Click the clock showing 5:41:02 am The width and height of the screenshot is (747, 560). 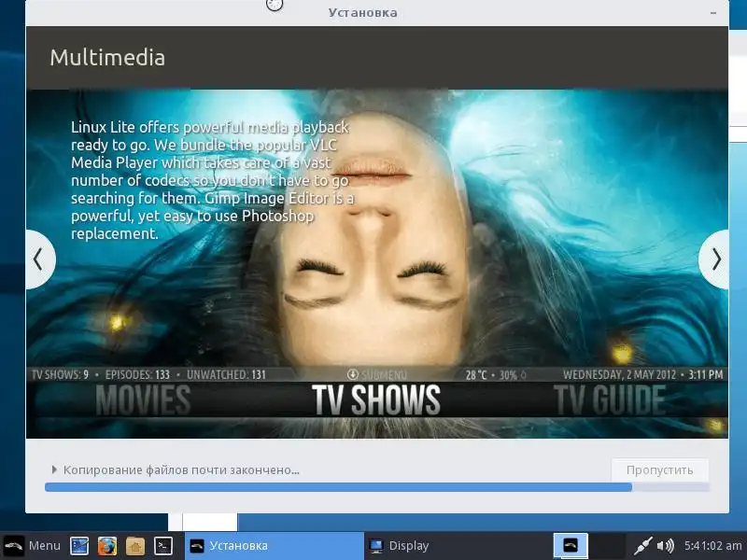coord(712,545)
